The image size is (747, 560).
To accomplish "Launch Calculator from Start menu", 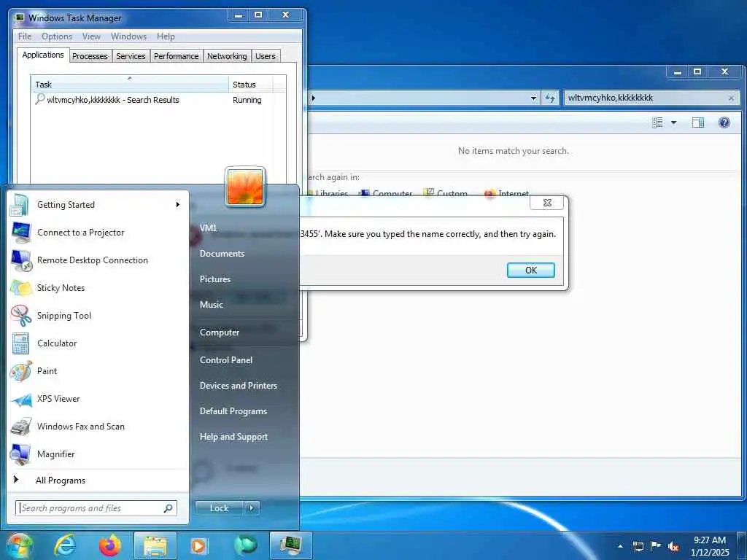I will 98,343.
